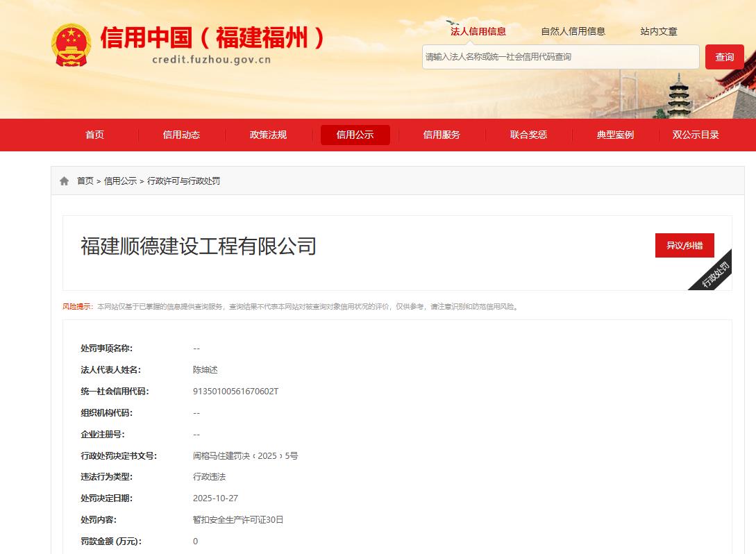Select the 法人信用信息 search tab
Screen dimensions: 756x554
(x=478, y=31)
